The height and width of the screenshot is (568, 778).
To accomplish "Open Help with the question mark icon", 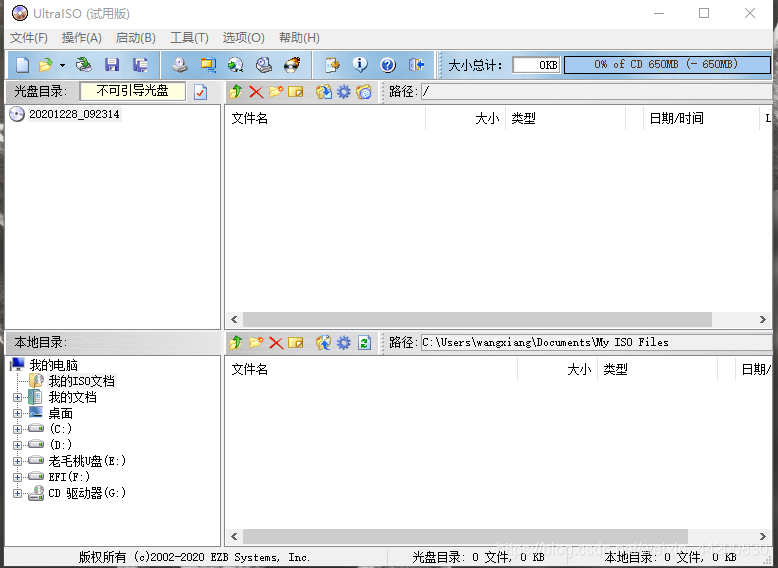I will tap(388, 65).
